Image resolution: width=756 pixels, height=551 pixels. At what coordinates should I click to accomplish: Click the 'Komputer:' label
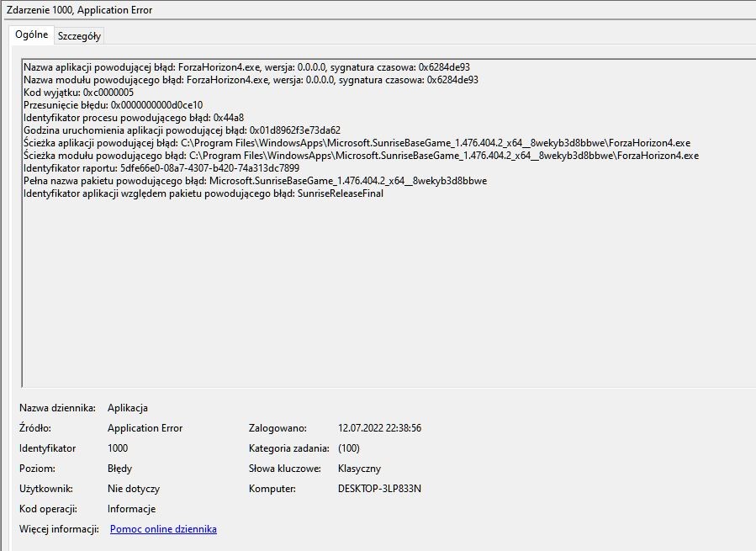pyautogui.click(x=272, y=489)
